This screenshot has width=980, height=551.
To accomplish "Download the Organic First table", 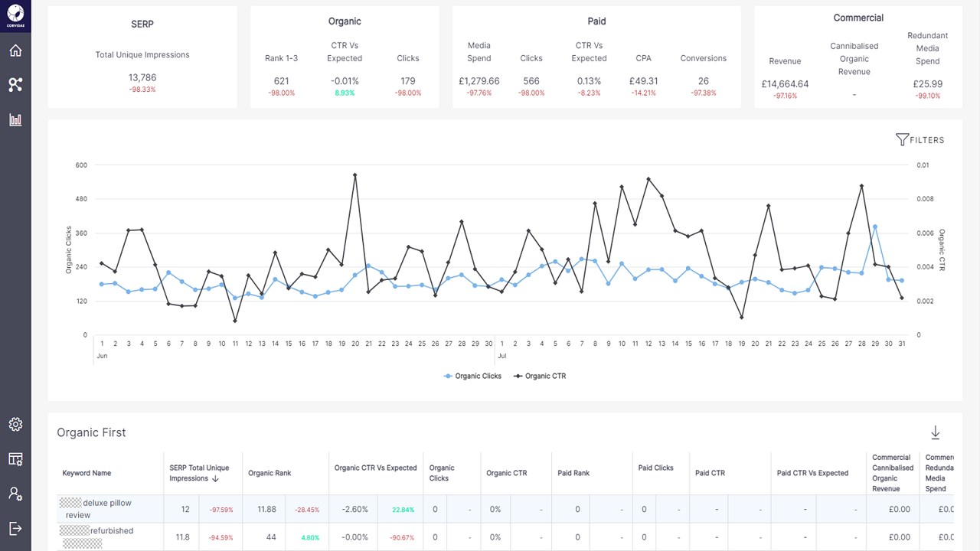I will click(x=935, y=433).
